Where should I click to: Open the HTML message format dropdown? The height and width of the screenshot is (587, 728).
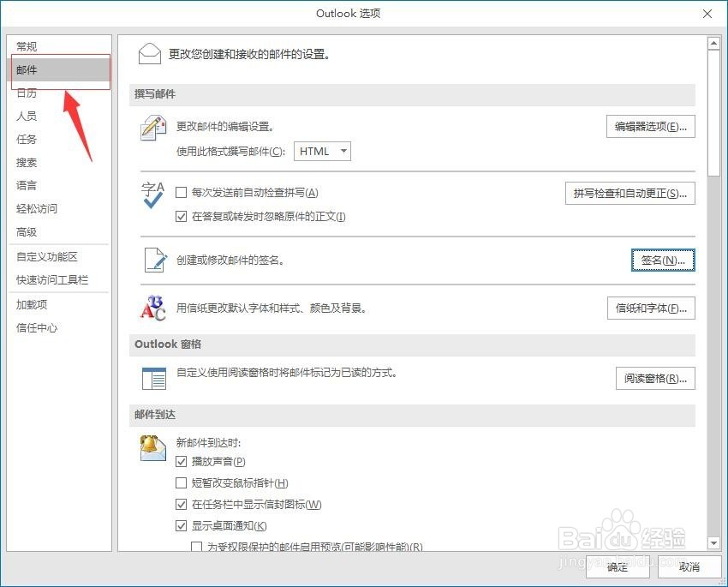[322, 152]
